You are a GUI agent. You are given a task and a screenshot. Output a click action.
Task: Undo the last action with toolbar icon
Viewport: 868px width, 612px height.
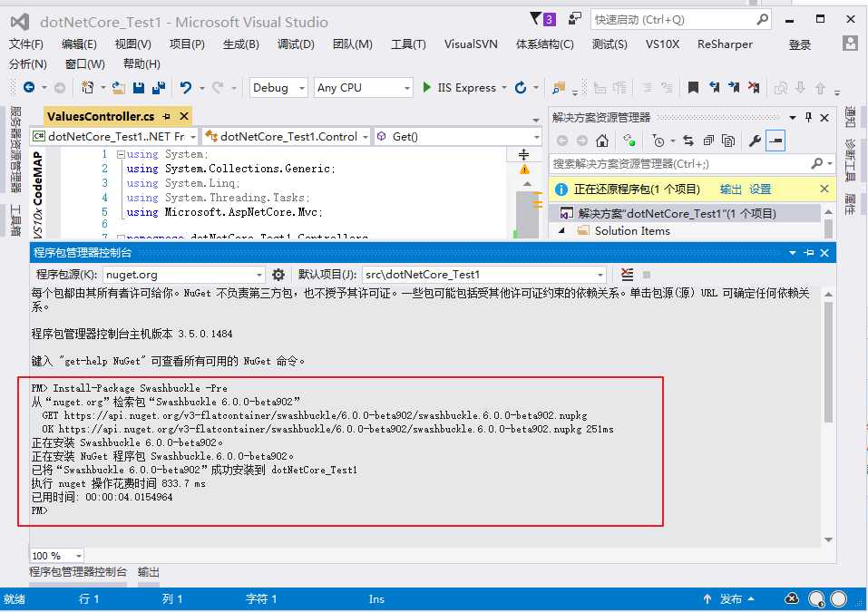[186, 87]
